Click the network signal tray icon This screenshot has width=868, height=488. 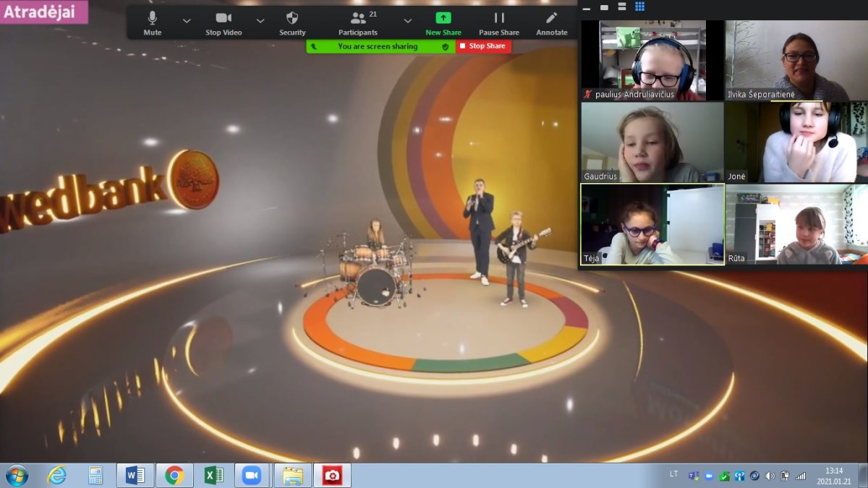(x=801, y=476)
